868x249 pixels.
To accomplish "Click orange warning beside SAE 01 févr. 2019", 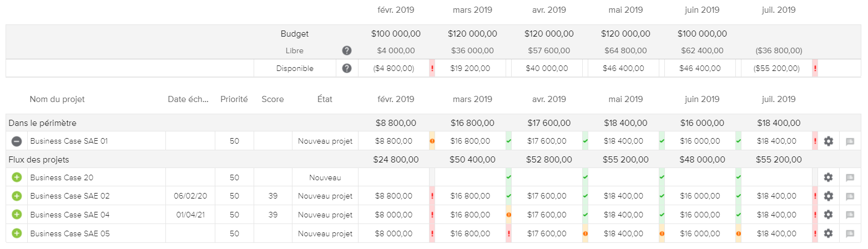I will [x=432, y=141].
